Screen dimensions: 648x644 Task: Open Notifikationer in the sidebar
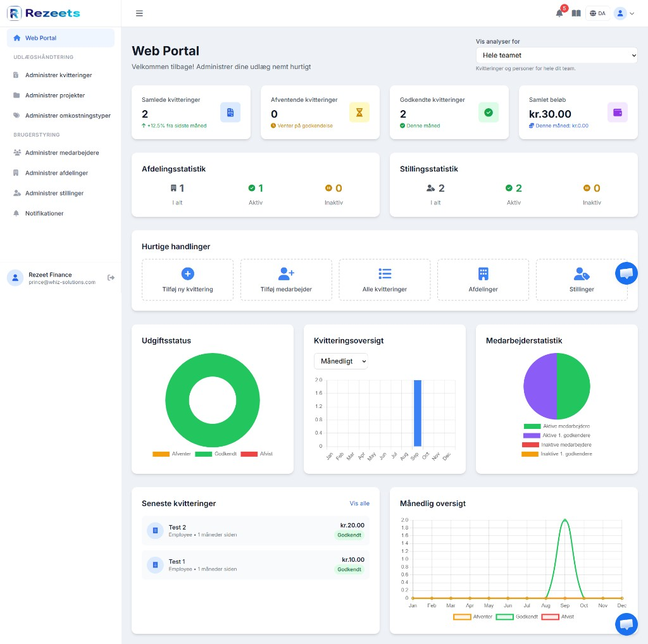click(x=61, y=214)
